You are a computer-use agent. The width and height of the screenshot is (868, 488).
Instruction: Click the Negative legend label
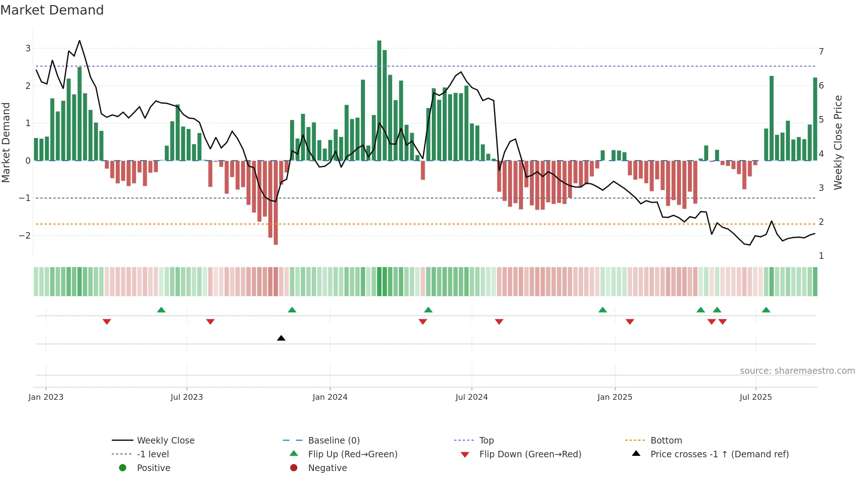[327, 468]
